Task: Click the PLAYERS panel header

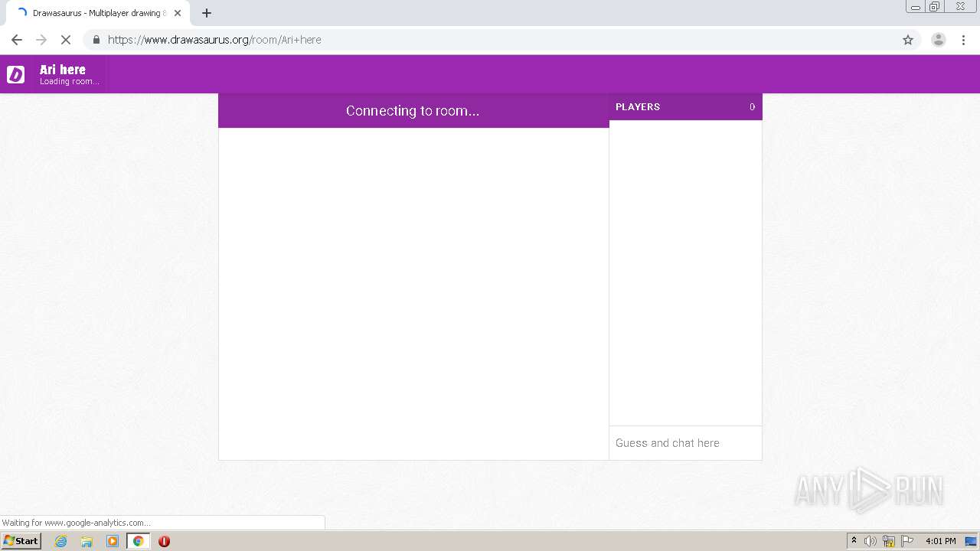Action: tap(685, 107)
